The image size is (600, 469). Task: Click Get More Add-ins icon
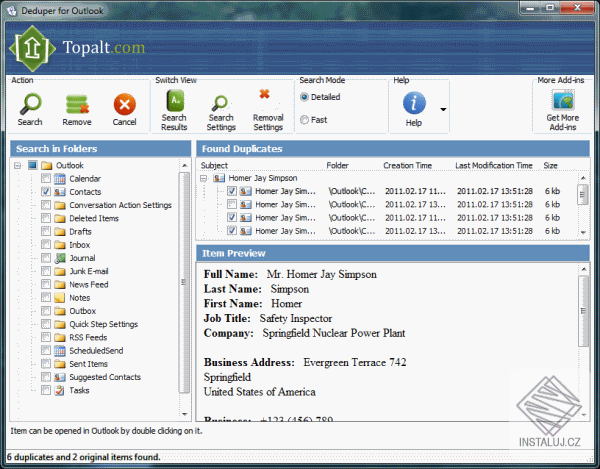point(563,100)
